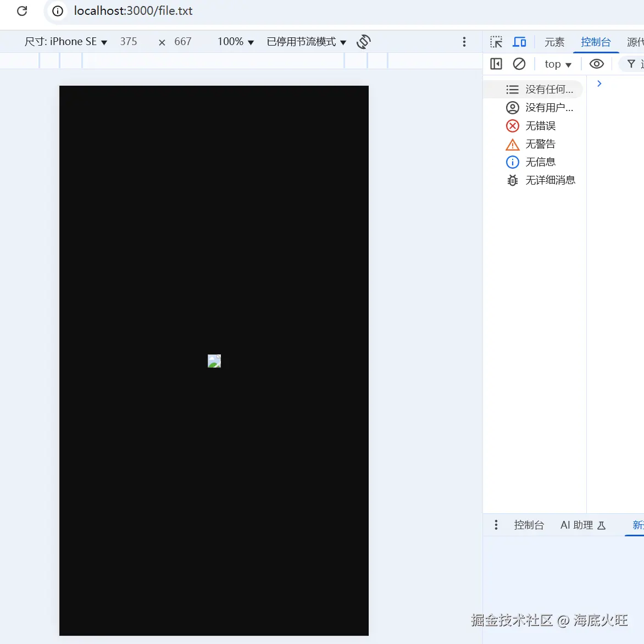Select the 没有用户... messages row
The width and height of the screenshot is (644, 644).
533,108
